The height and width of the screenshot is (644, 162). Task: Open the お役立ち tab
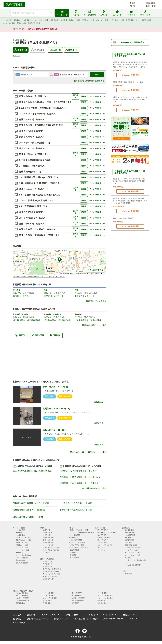point(131,13)
